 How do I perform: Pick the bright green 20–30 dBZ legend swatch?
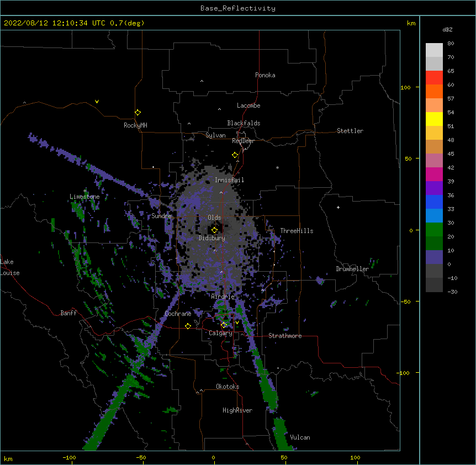click(x=434, y=230)
